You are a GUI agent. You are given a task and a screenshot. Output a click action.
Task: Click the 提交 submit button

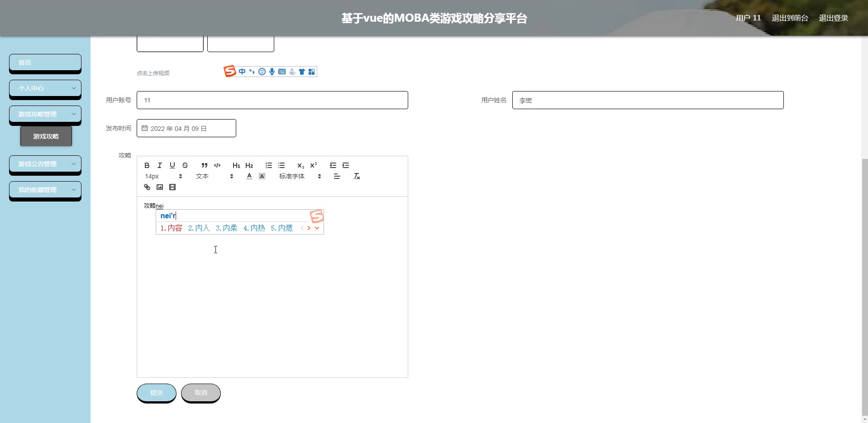[157, 393]
